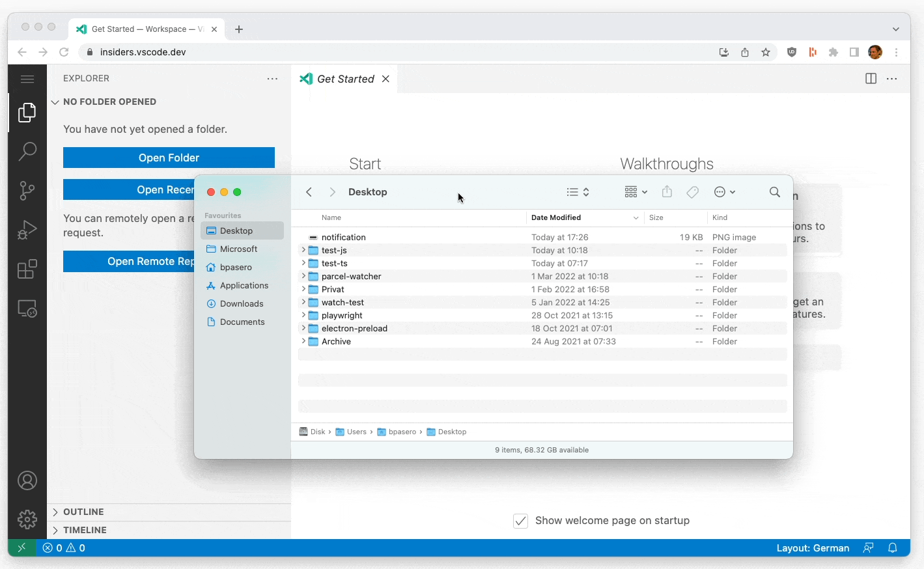Open the Finder group-by dropdown
The image size is (924, 569).
click(636, 192)
